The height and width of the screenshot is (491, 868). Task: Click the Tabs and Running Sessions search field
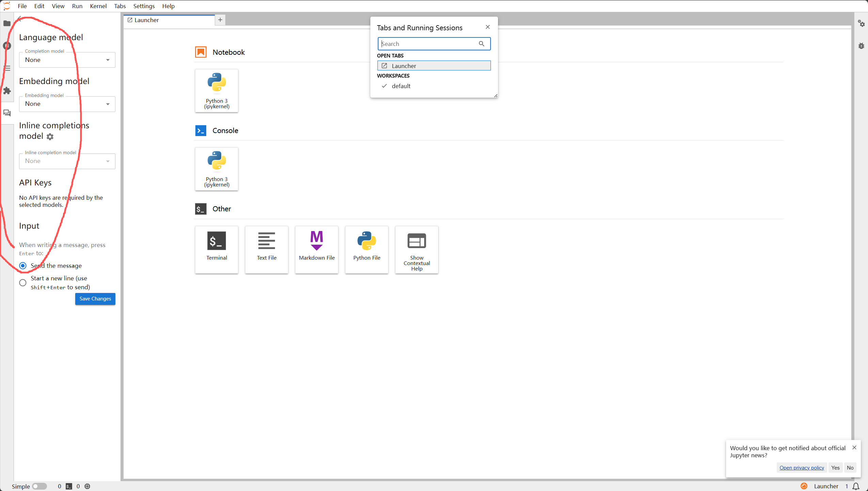[429, 44]
